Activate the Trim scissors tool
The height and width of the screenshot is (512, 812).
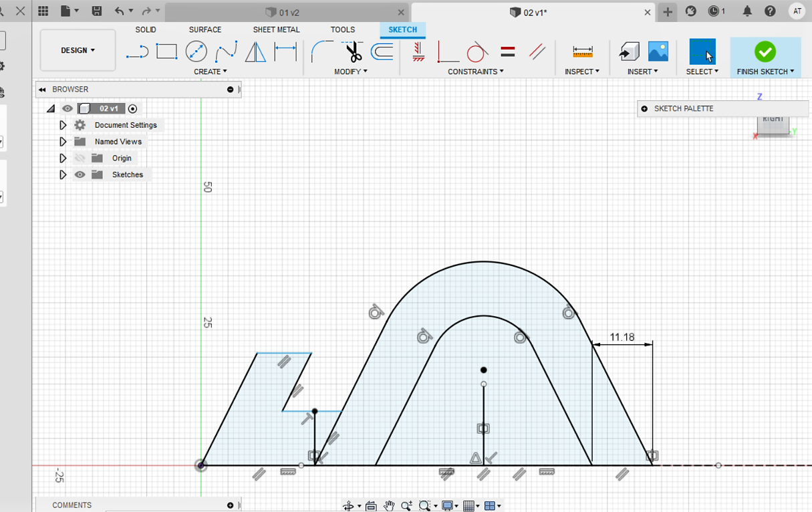click(x=352, y=51)
